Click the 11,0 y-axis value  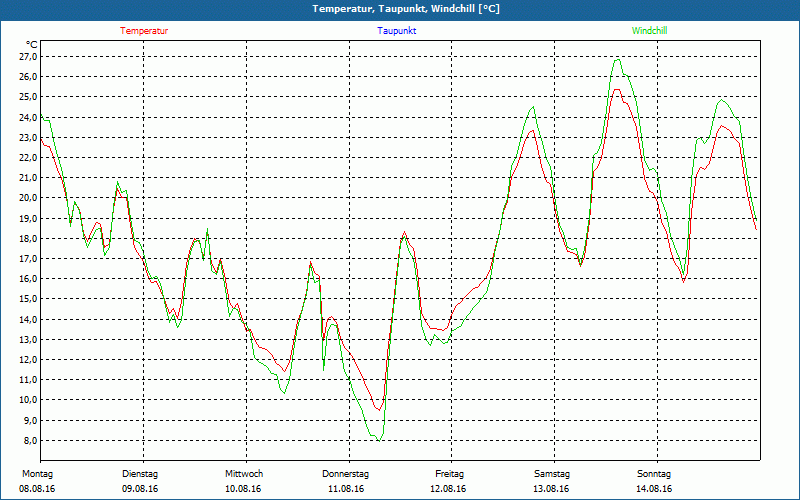pos(28,380)
